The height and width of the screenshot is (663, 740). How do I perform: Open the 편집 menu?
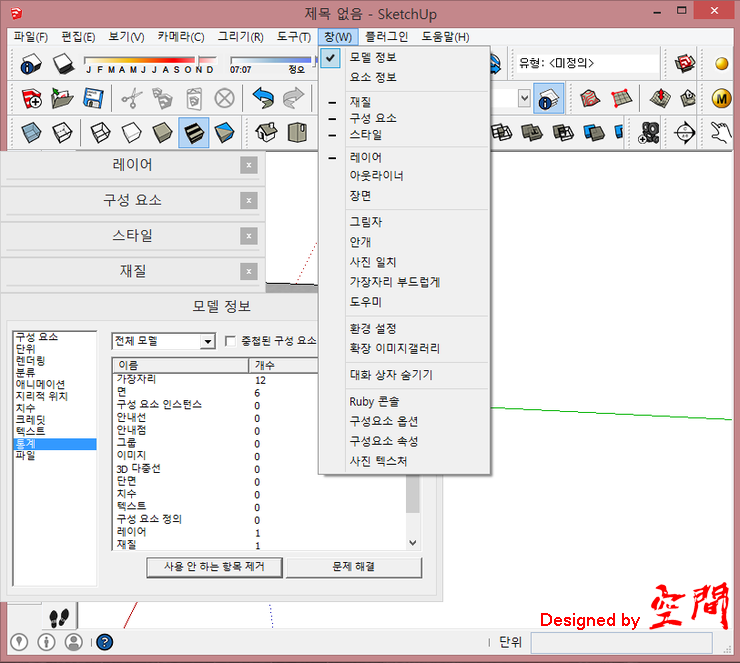point(78,37)
